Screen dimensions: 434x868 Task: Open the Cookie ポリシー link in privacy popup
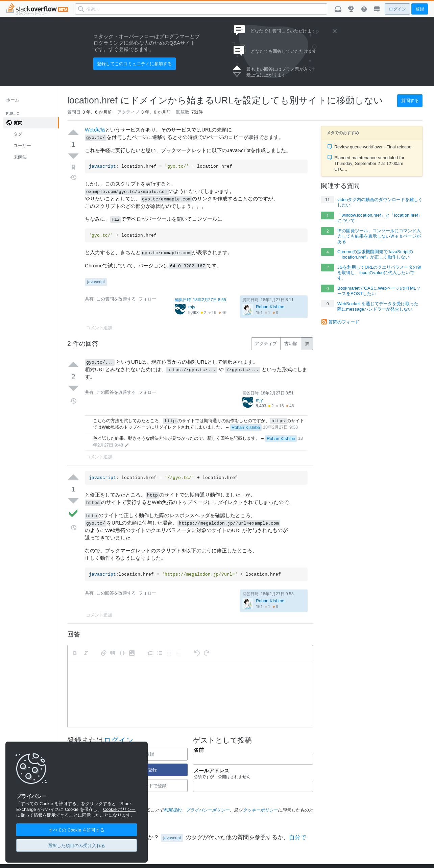[119, 810]
